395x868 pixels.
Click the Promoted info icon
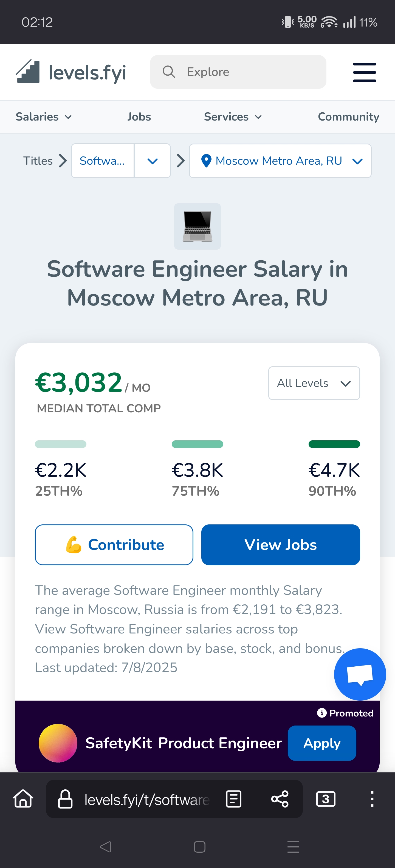point(321,713)
